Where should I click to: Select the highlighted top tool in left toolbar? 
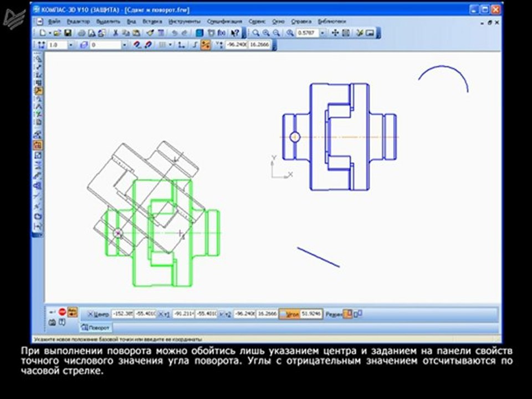(38, 91)
